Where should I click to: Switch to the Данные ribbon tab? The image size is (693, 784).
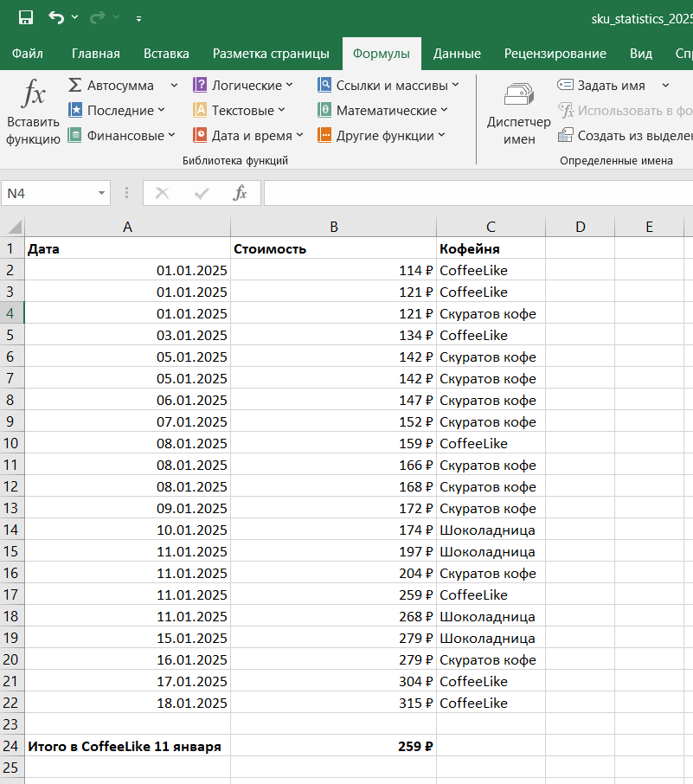click(457, 54)
